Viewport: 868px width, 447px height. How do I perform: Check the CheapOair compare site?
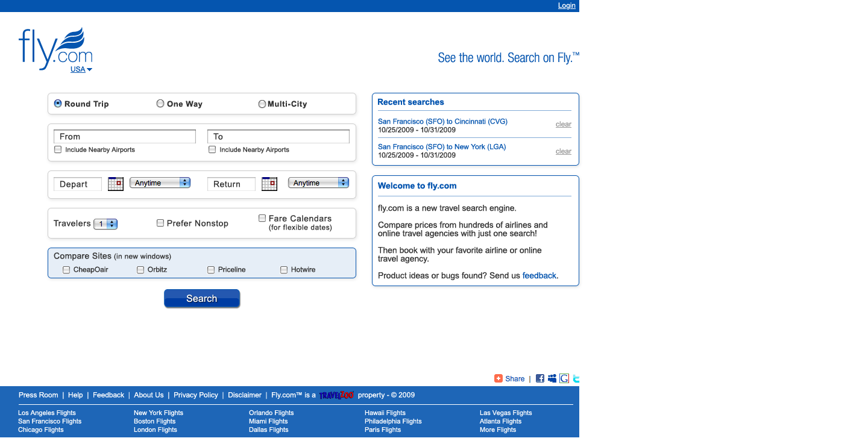(66, 270)
